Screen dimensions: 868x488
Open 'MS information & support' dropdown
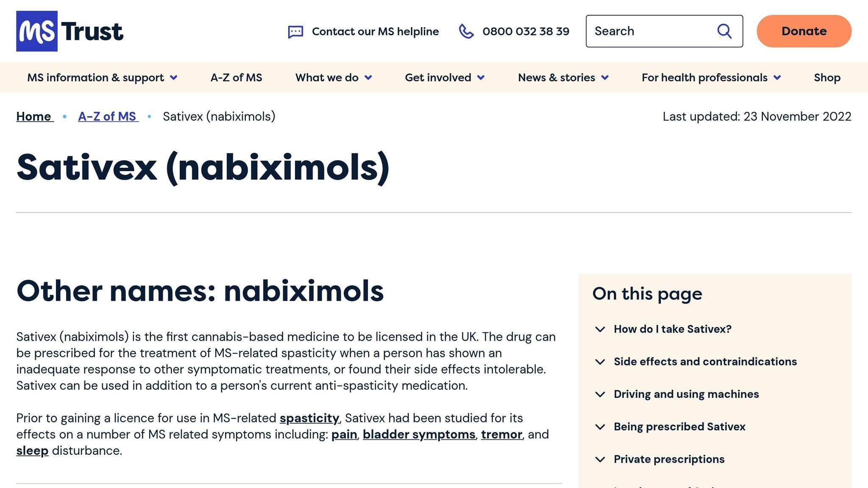(102, 78)
